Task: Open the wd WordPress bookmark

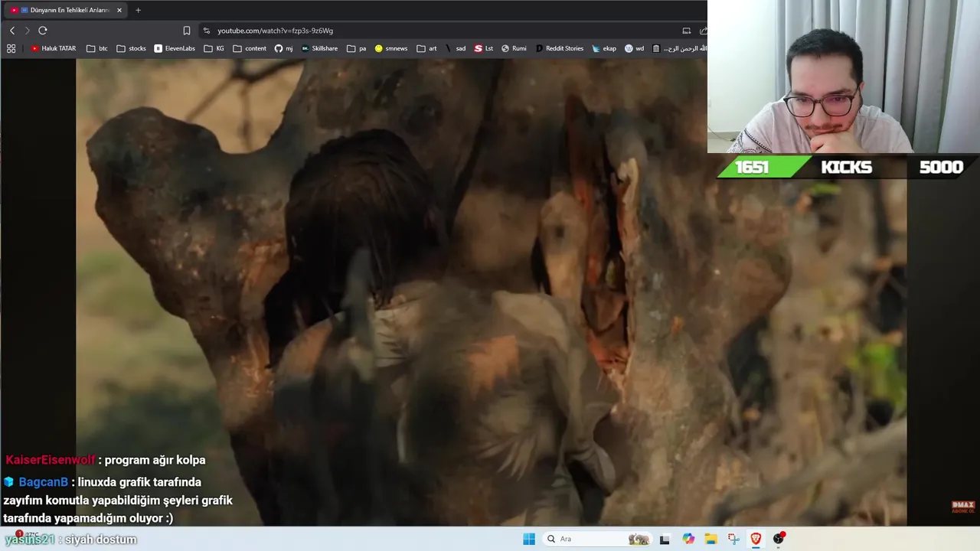Action: [635, 48]
